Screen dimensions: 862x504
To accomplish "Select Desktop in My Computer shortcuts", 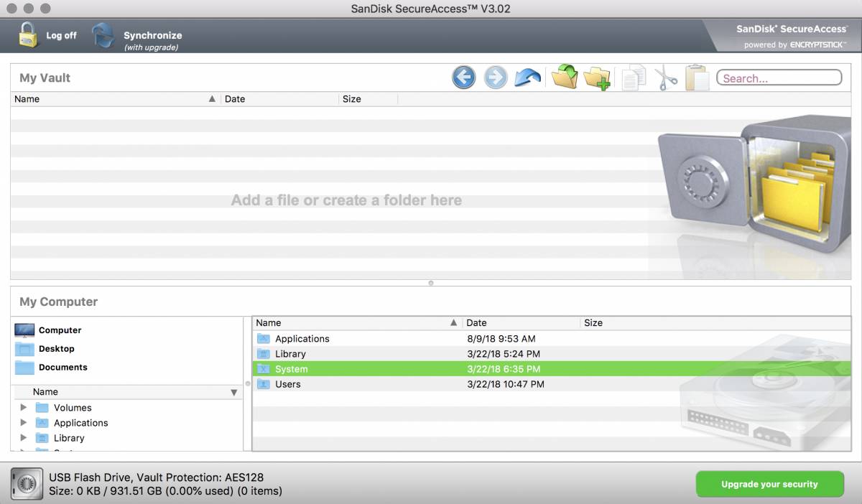I will click(56, 349).
